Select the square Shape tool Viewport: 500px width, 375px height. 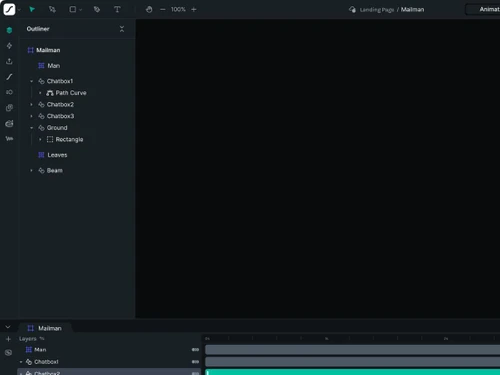[x=72, y=9]
